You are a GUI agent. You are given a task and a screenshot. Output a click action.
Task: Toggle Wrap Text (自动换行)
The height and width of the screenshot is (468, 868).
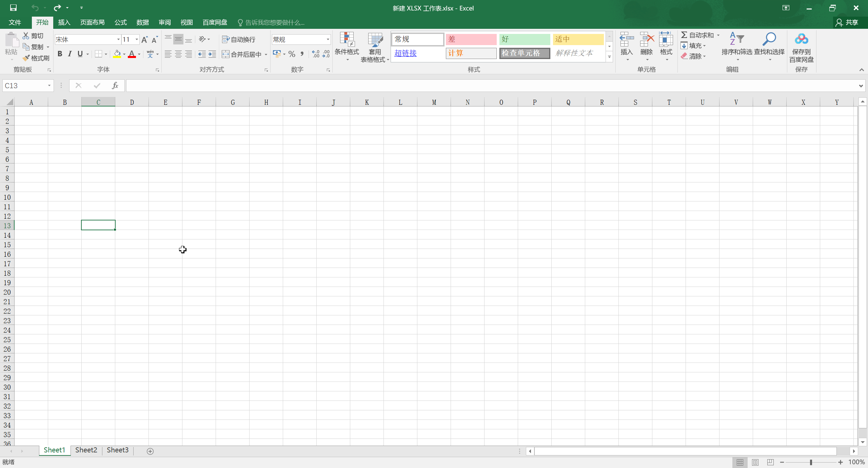click(x=239, y=39)
